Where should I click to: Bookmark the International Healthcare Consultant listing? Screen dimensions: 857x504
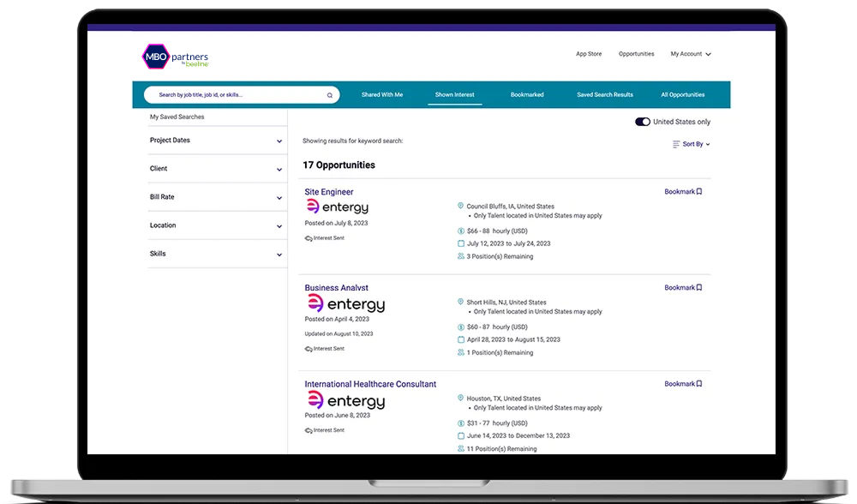coord(683,384)
